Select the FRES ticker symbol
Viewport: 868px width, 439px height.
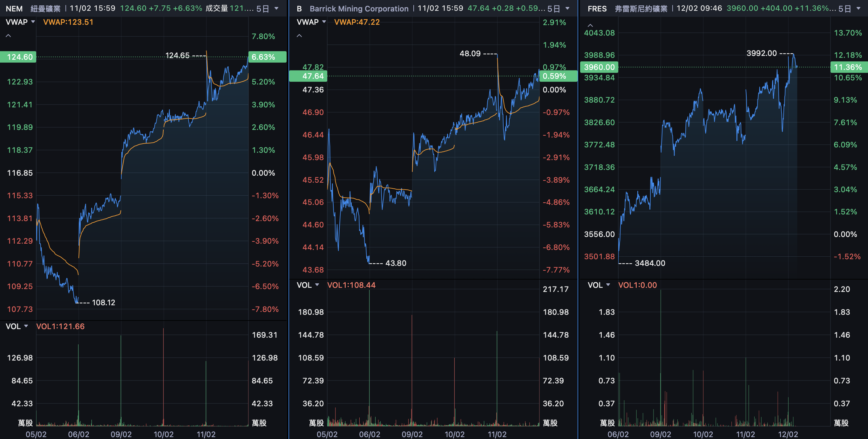coord(597,9)
